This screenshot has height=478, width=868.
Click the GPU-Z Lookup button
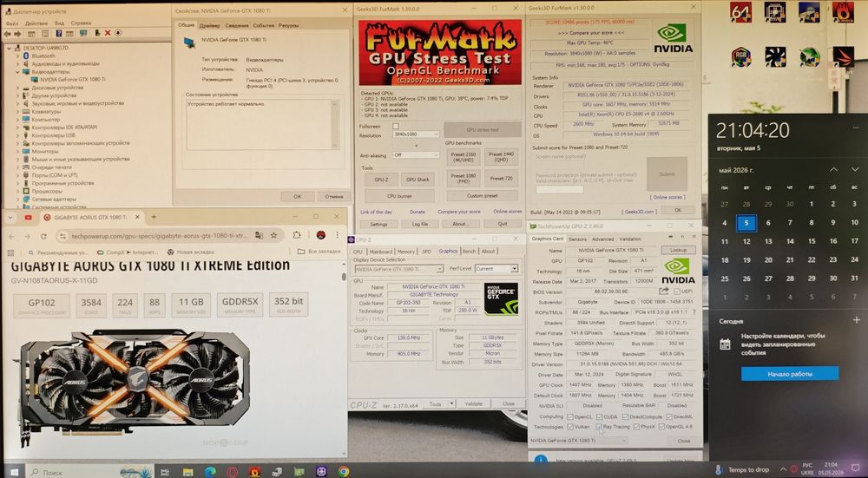tap(678, 250)
